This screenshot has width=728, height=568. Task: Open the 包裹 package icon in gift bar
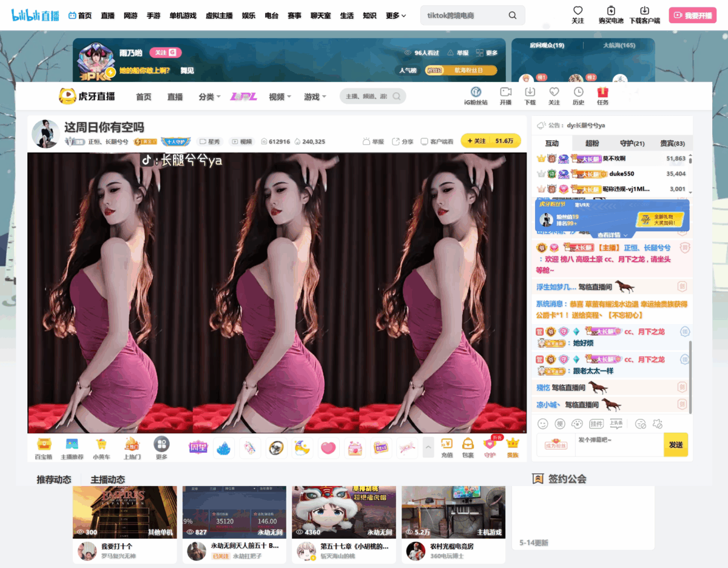click(x=468, y=447)
